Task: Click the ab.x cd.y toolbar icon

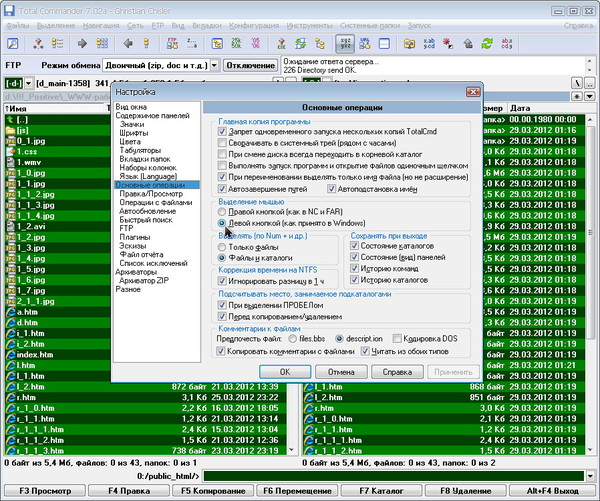Action: click(507, 43)
